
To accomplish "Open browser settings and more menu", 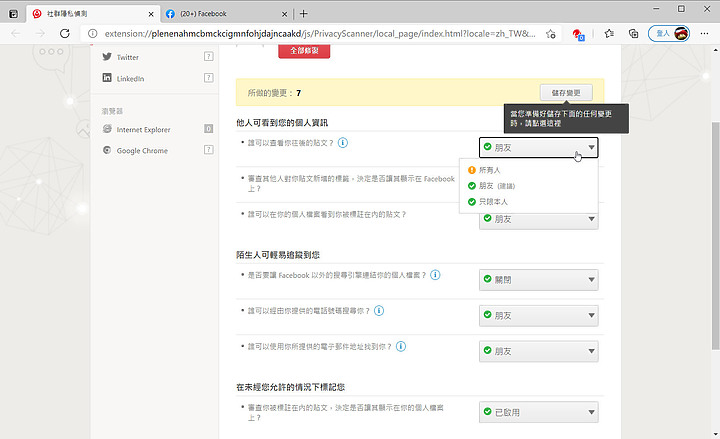I will [x=704, y=34].
